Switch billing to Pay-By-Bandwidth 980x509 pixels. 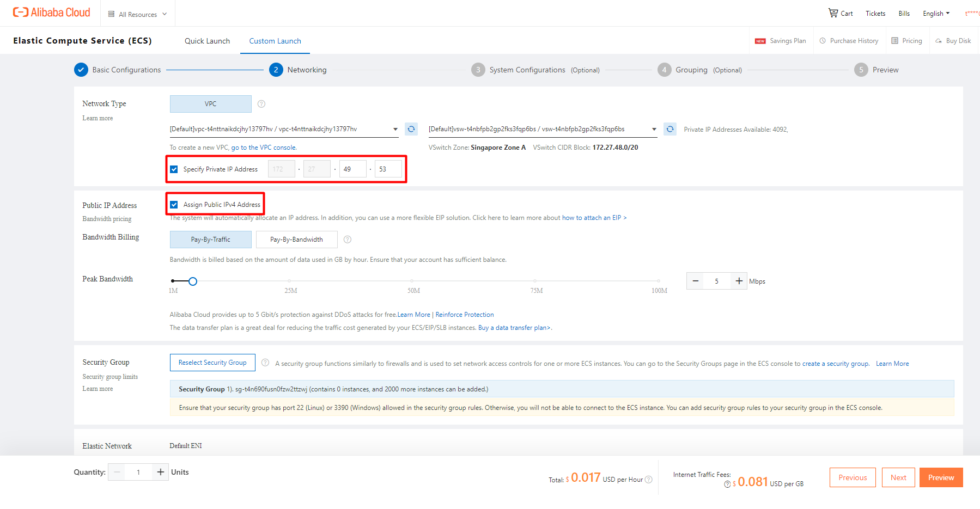[296, 239]
